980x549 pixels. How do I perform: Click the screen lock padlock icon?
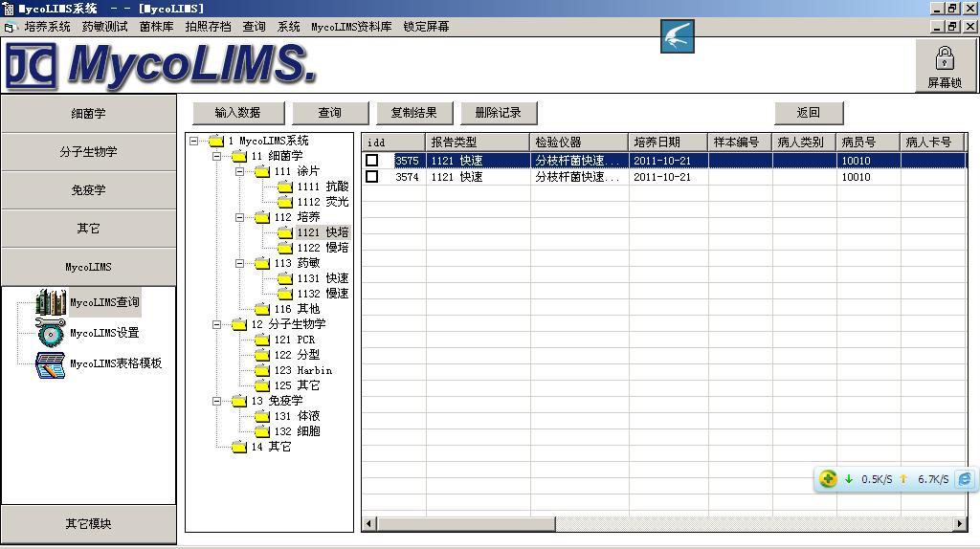pyautogui.click(x=944, y=58)
